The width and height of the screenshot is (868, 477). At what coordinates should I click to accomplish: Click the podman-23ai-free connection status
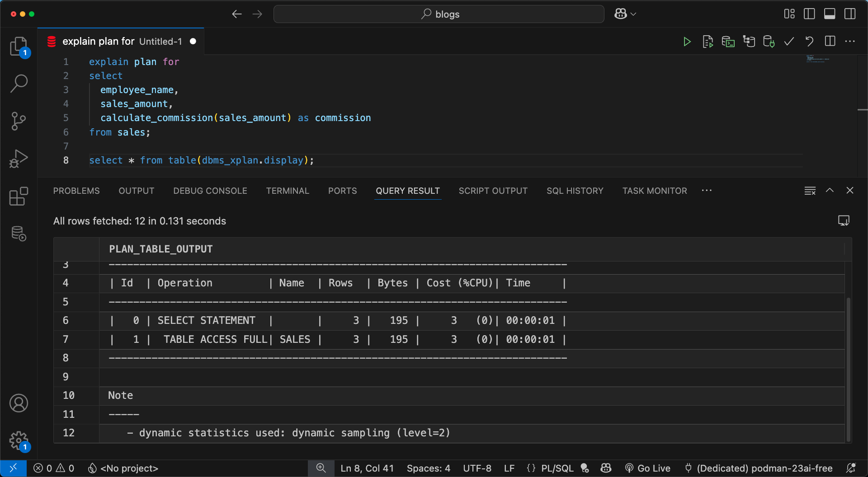(759, 468)
